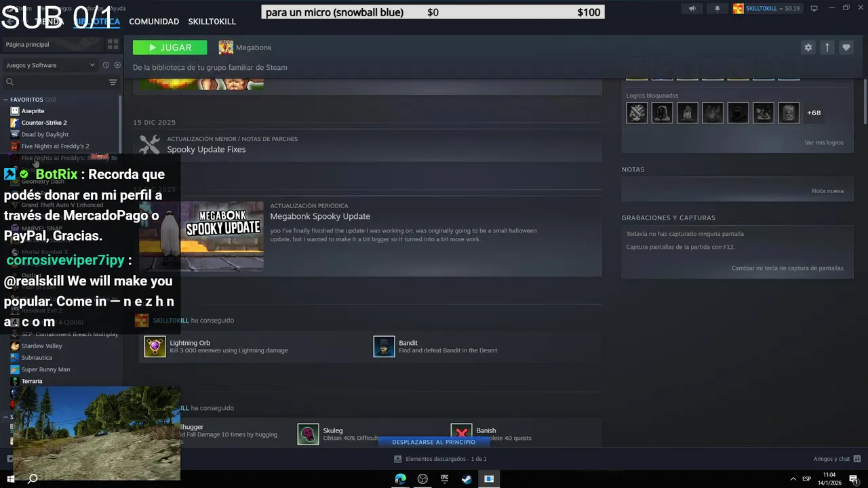Select Subnautica in library list
868x488 pixels.
37,358
